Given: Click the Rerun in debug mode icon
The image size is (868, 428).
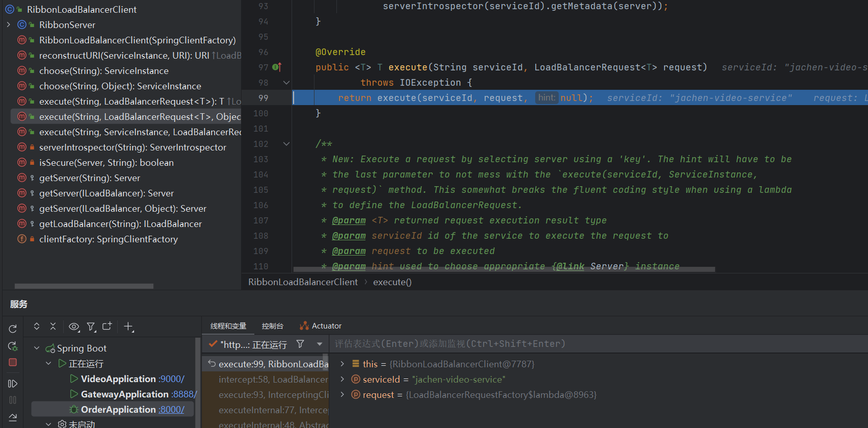Looking at the screenshot, I should pyautogui.click(x=13, y=346).
